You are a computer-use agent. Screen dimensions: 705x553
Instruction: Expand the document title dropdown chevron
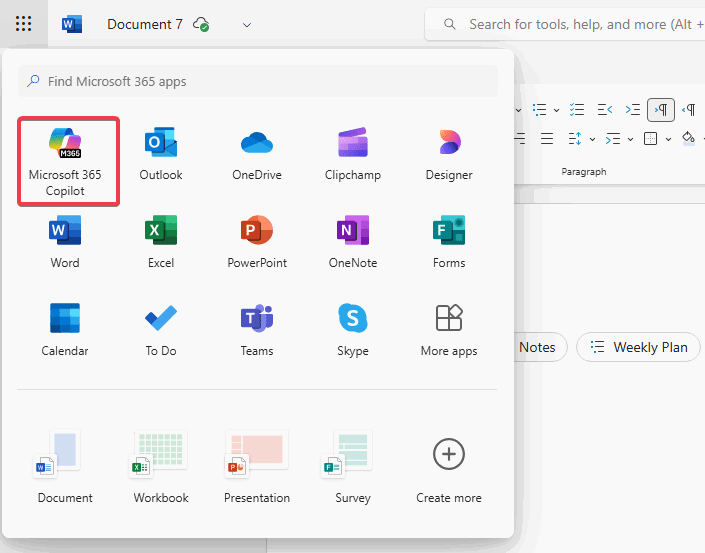coord(247,24)
